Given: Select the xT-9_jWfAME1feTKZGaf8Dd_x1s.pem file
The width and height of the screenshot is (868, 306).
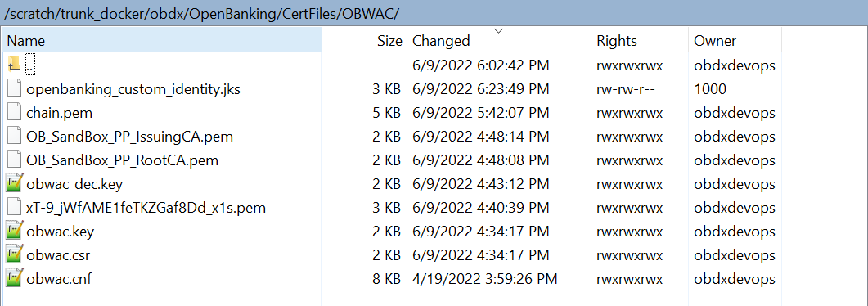Looking at the screenshot, I should pyautogui.click(x=146, y=208).
